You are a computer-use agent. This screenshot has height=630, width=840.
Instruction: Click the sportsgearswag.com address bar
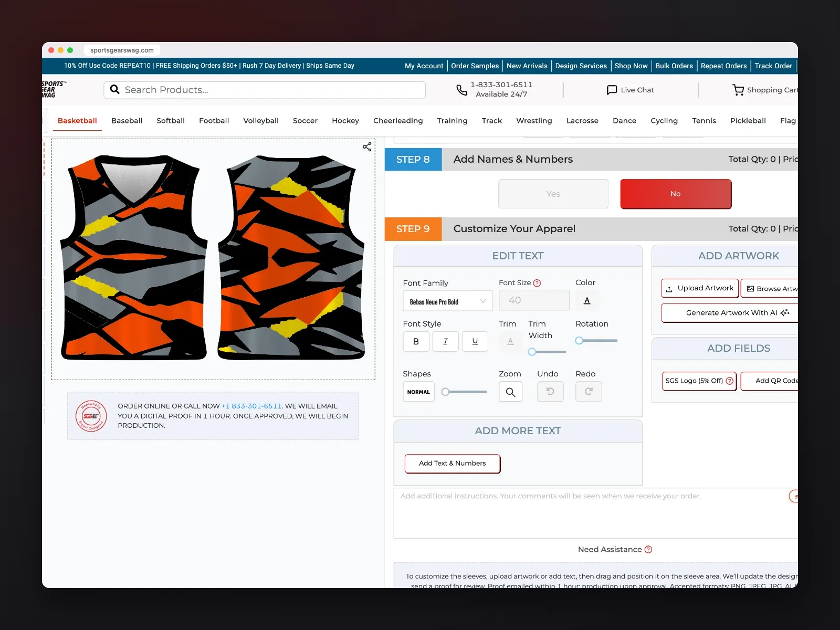(x=122, y=50)
